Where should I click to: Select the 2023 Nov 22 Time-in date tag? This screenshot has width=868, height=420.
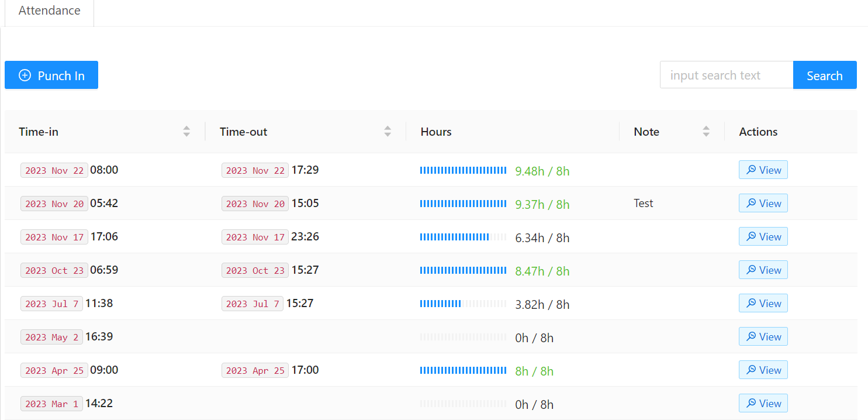coord(54,171)
